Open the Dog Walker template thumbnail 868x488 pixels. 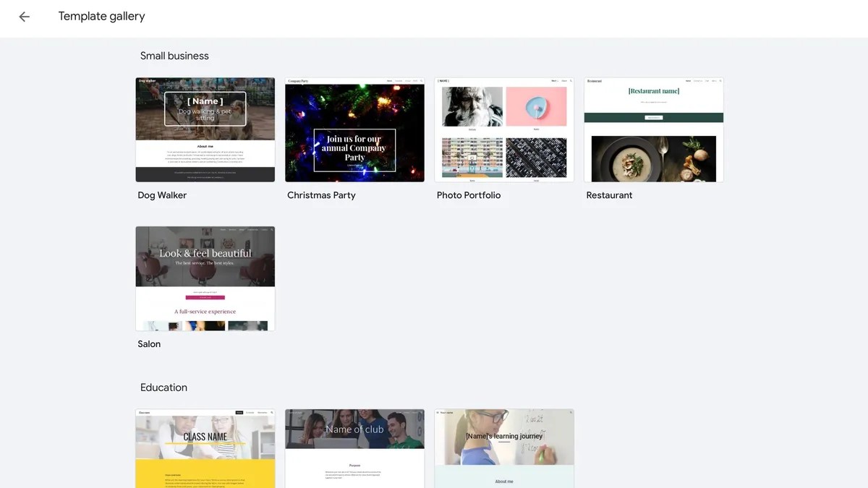[x=205, y=129]
